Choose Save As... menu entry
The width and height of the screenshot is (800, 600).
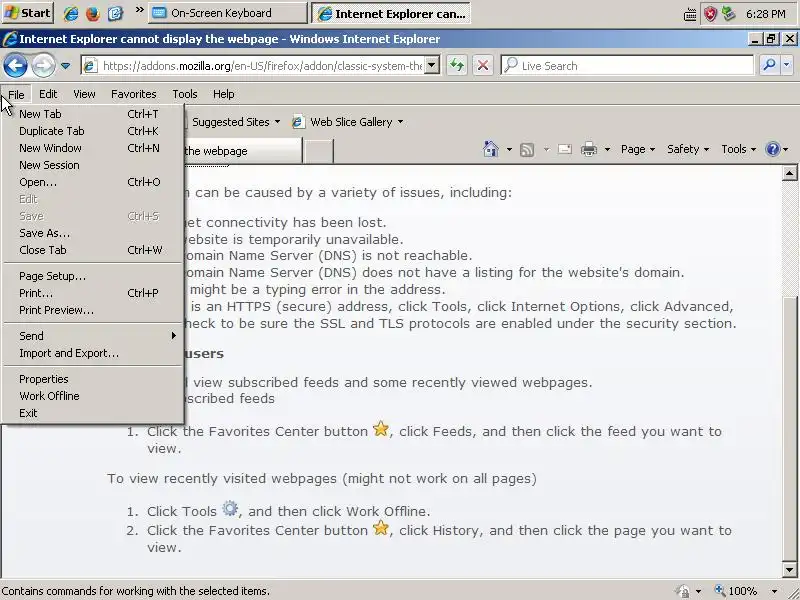point(92,233)
